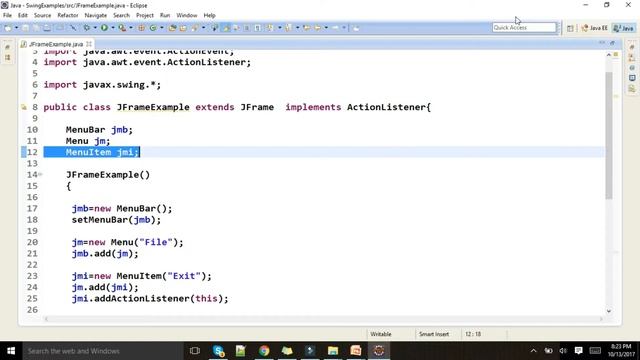Open the Previous Annotation dropdown arrow
Viewport: 640px width, 360px height.
[x=298, y=28]
